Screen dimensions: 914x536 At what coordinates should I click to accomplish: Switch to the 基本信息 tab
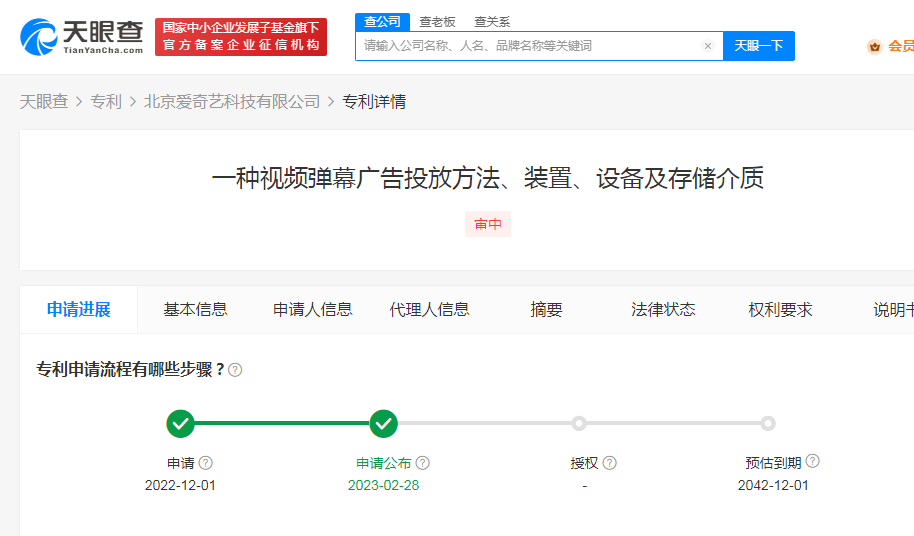[195, 309]
